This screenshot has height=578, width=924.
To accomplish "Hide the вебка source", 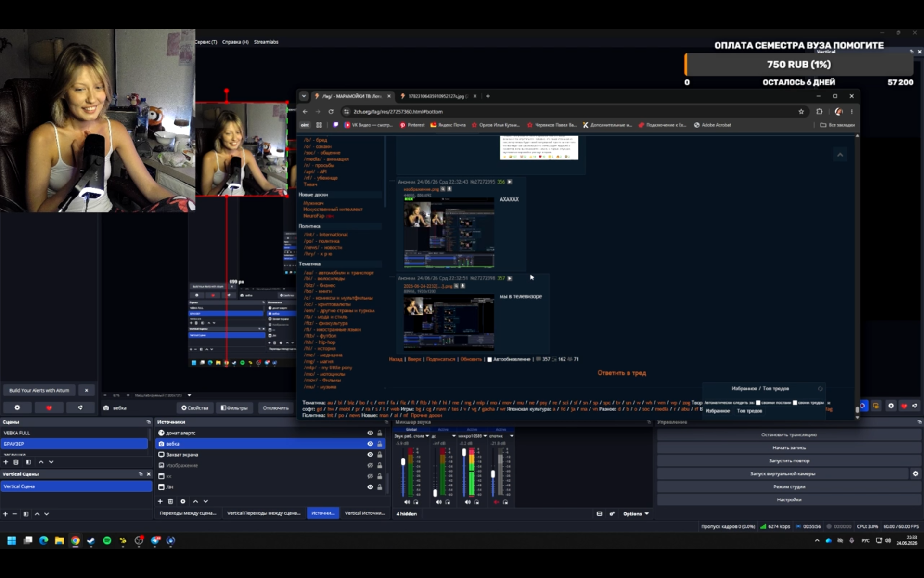I will coord(370,444).
